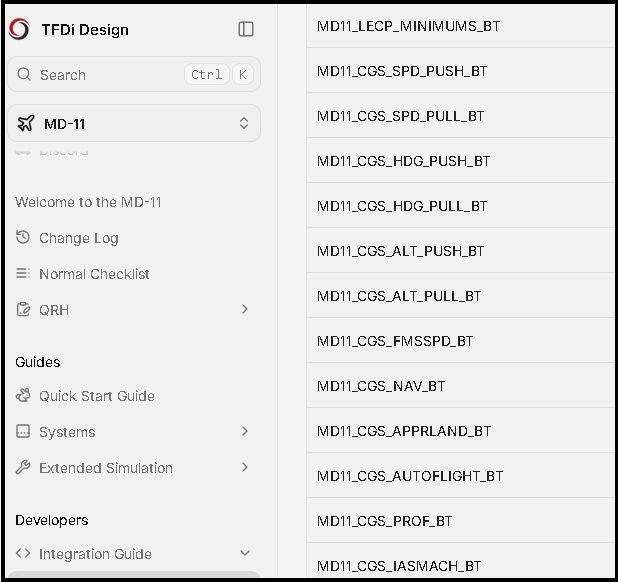
Task: Select the MD11_CGS_SPD_PULL_BT row
Action: coord(460,116)
